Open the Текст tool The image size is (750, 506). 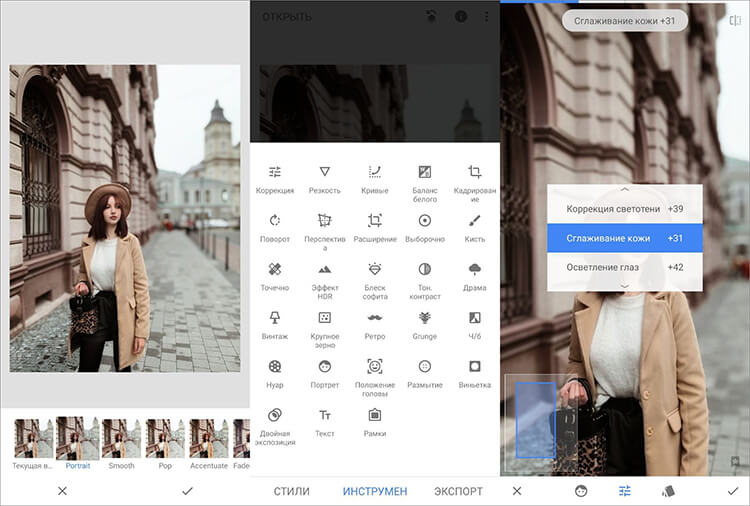click(x=324, y=415)
